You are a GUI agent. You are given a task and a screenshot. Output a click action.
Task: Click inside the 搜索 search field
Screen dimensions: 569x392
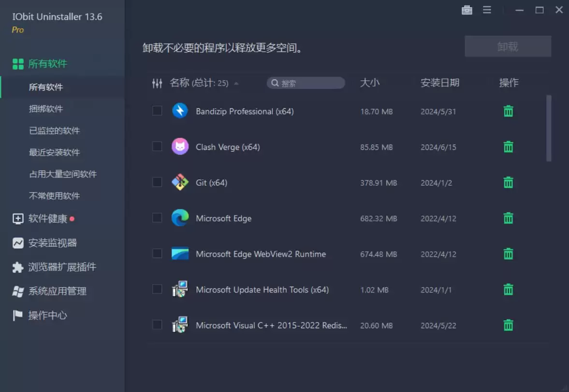point(306,83)
